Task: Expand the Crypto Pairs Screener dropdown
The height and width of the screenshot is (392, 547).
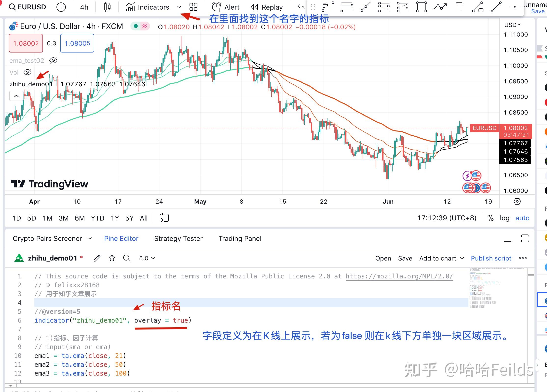Action: (90, 238)
